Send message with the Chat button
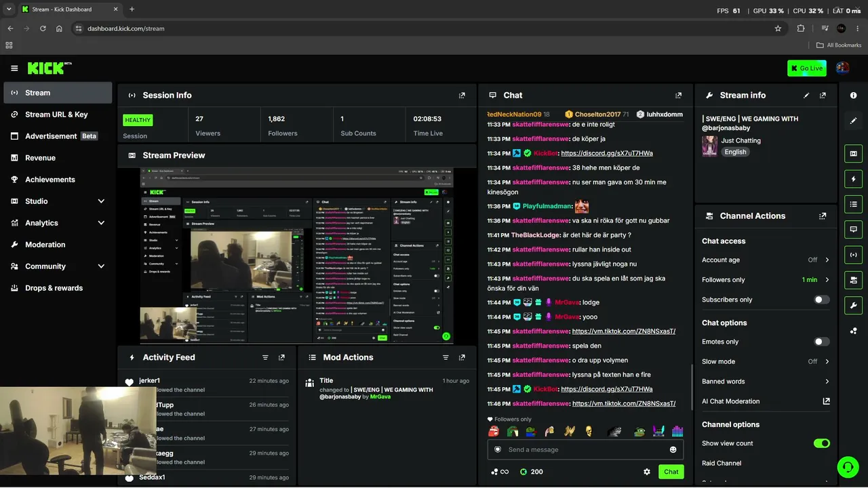This screenshot has width=868, height=488. click(671, 472)
